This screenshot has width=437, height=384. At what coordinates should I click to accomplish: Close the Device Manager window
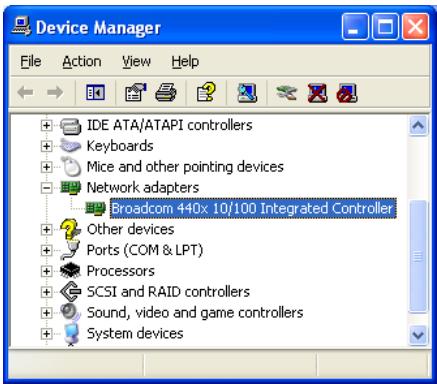pyautogui.click(x=415, y=27)
